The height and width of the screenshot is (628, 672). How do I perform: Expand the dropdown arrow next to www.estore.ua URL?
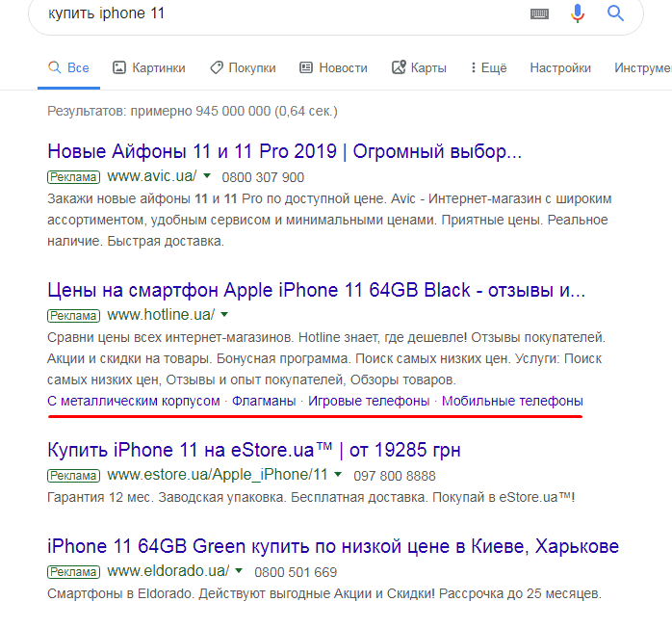point(338,474)
